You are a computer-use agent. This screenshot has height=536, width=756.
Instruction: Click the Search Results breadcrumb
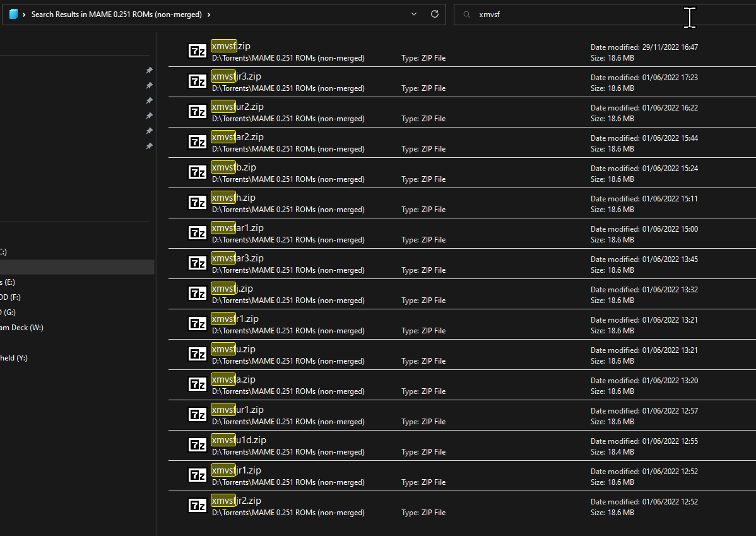coord(117,15)
